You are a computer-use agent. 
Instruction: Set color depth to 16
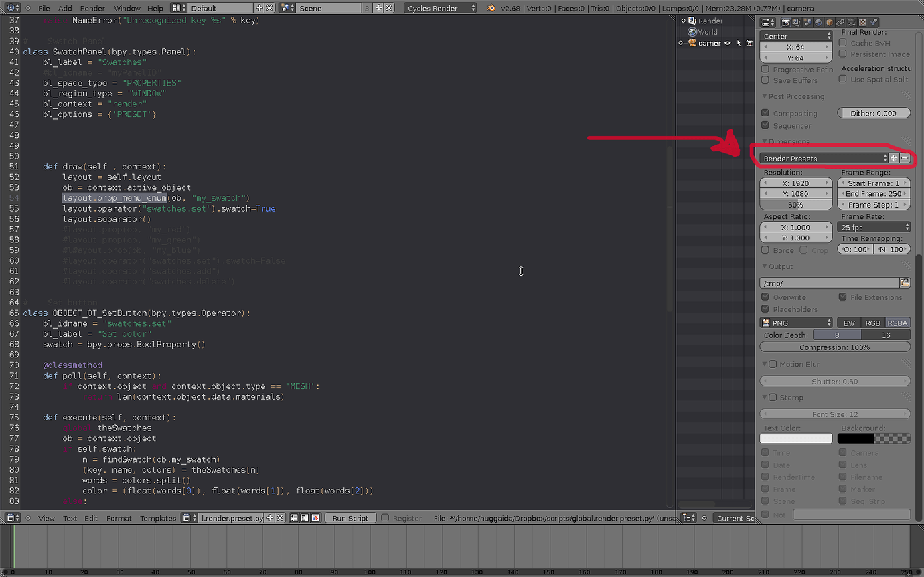tap(886, 335)
